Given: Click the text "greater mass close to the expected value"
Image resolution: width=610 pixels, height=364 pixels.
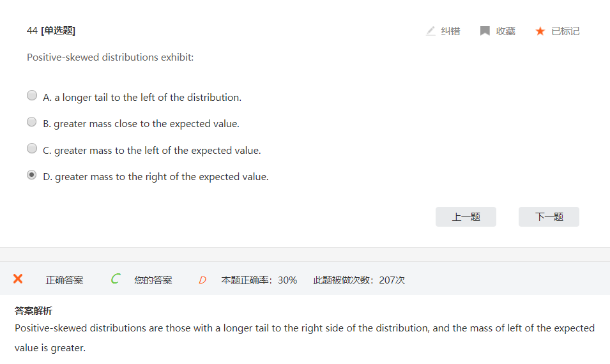Looking at the screenshot, I should tap(146, 124).
